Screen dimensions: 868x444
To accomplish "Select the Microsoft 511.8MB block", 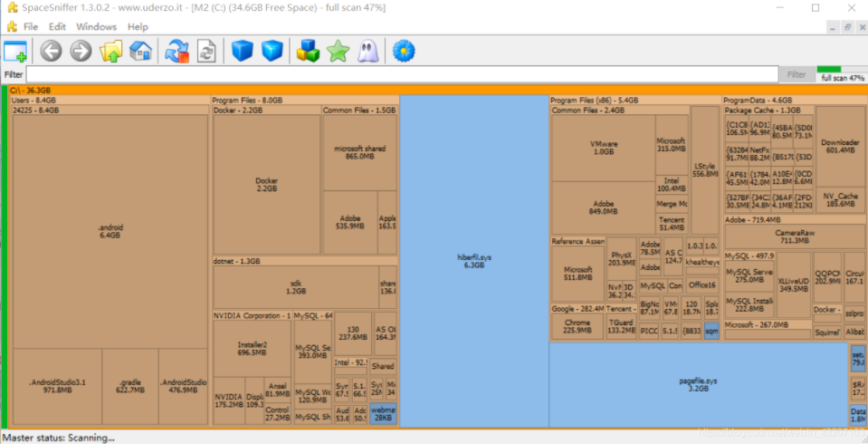I will [578, 274].
